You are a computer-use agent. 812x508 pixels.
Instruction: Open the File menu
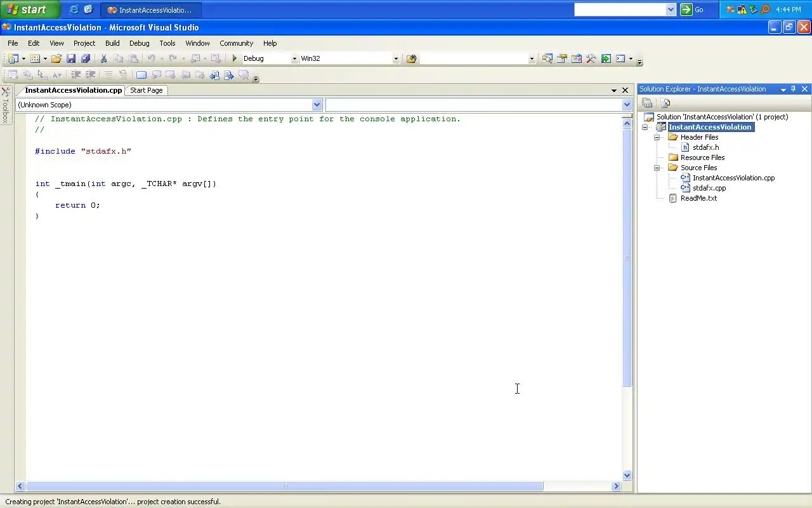(13, 43)
